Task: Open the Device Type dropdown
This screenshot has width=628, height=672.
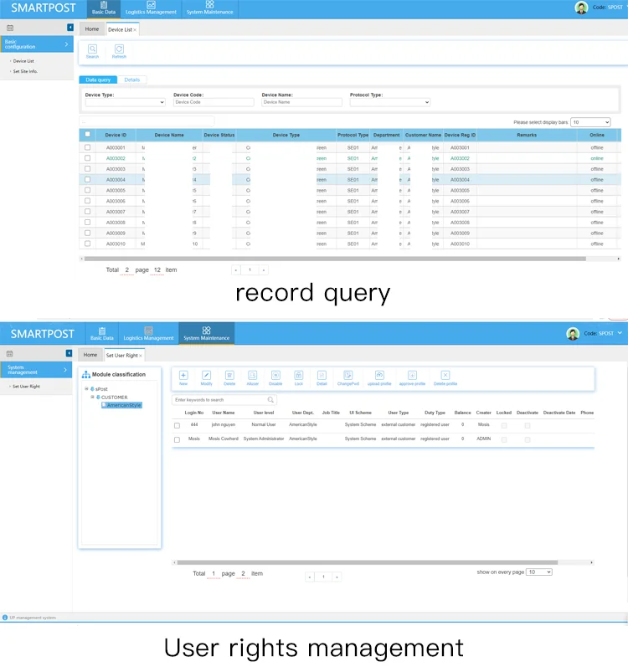Action: (125, 102)
